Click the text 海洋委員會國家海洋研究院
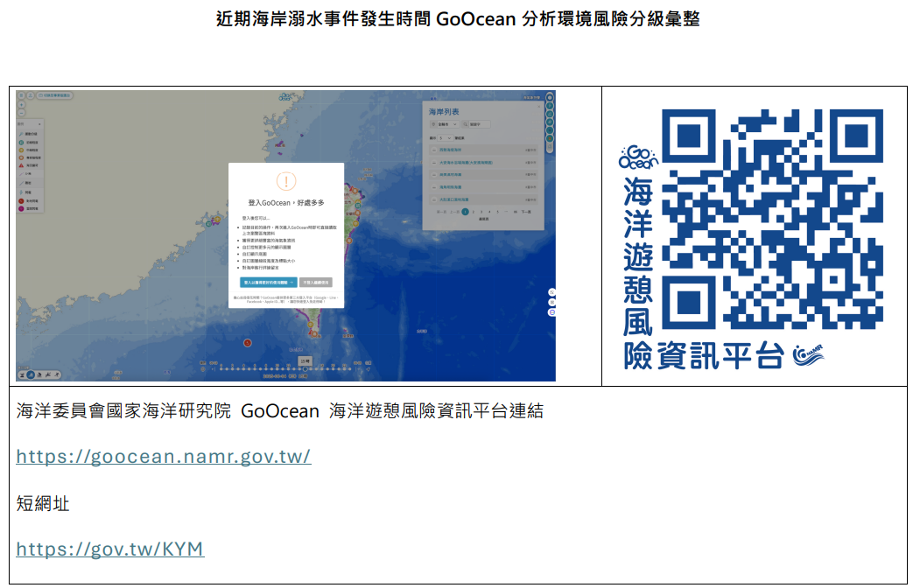Viewport: 913px width, 588px height. click(123, 411)
